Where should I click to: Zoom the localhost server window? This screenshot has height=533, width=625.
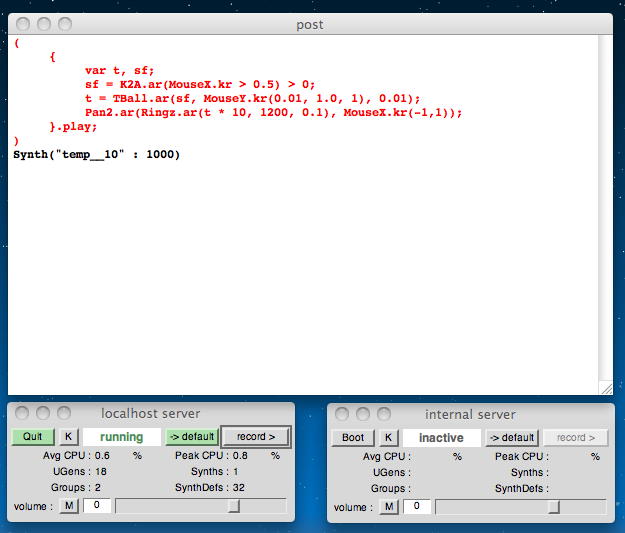coord(64,413)
